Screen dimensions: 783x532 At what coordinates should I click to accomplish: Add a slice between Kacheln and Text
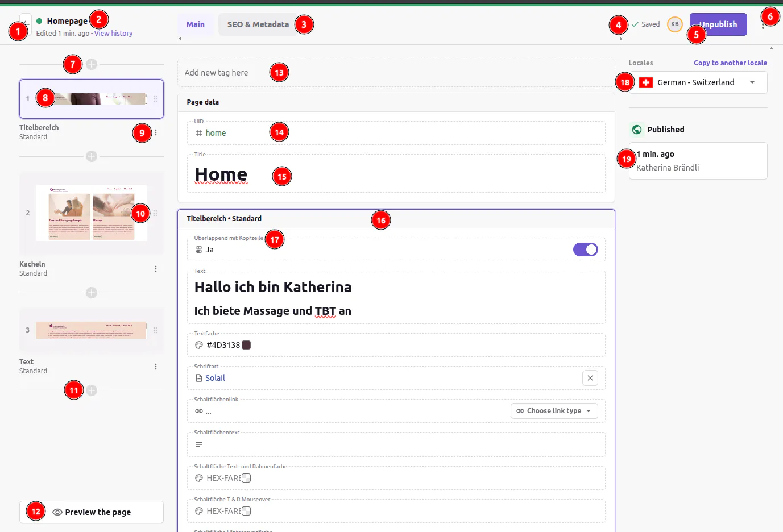coord(92,293)
